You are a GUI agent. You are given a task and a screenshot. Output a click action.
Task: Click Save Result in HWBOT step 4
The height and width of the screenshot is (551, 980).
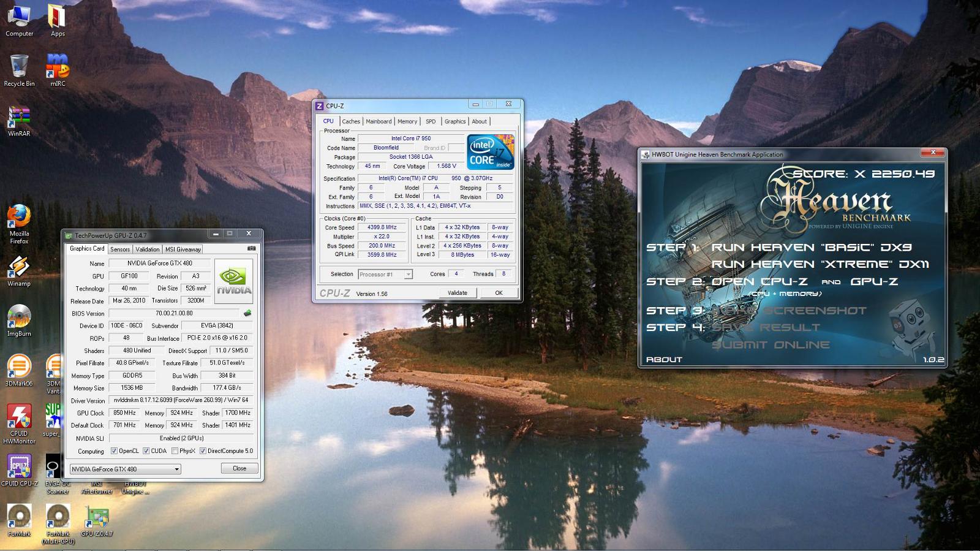click(766, 327)
